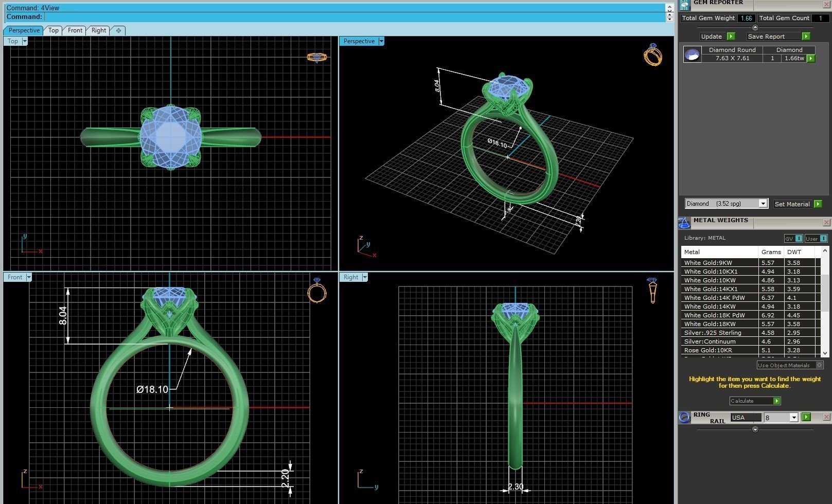Image resolution: width=832 pixels, height=504 pixels.
Task: Switch to the Right viewport tab
Action: (x=99, y=30)
